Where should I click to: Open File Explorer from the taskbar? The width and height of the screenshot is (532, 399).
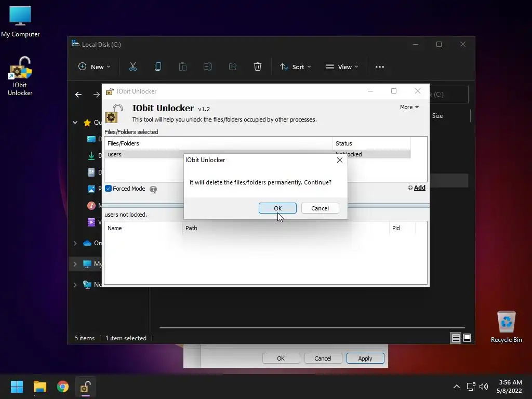pyautogui.click(x=39, y=387)
